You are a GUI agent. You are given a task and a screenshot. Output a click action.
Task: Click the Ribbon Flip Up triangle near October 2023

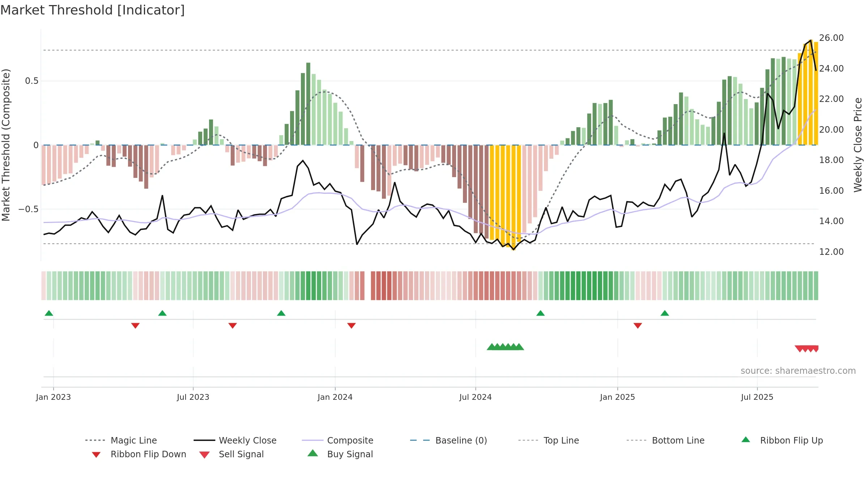pyautogui.click(x=281, y=313)
